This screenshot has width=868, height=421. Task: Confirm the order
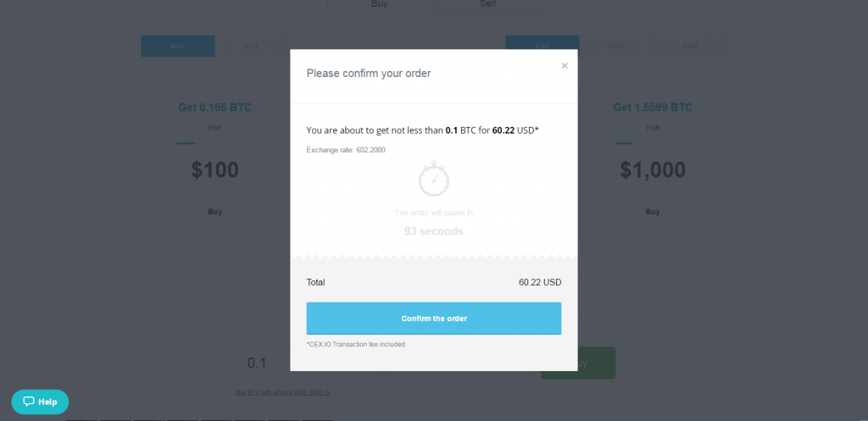click(x=433, y=319)
